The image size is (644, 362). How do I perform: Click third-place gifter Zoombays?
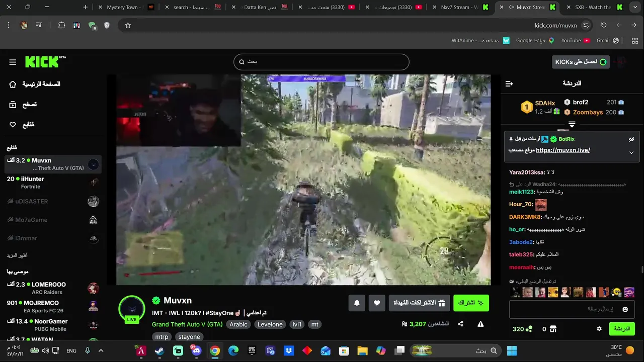[x=588, y=112]
